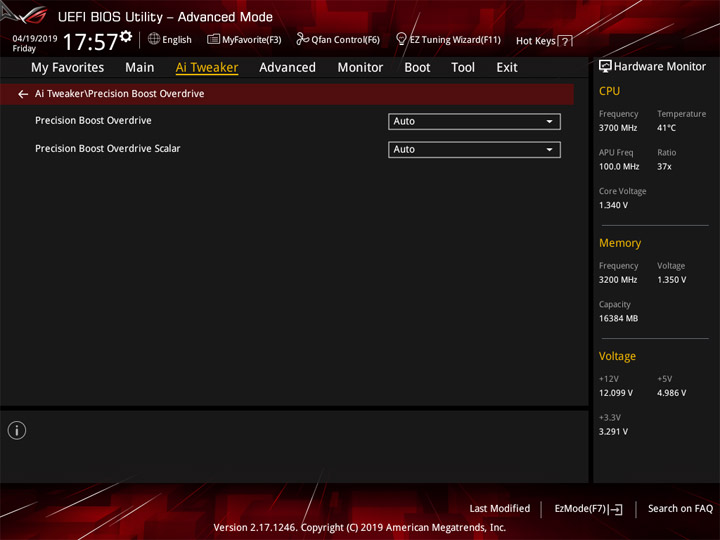Click the APU Freq value 100.0 MHz
This screenshot has width=720, height=540.
619,166
